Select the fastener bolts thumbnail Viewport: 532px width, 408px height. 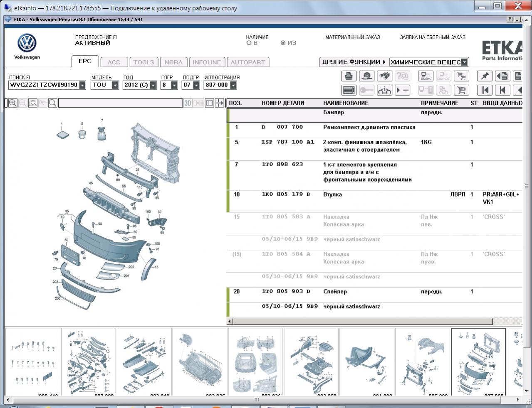[x=32, y=361]
